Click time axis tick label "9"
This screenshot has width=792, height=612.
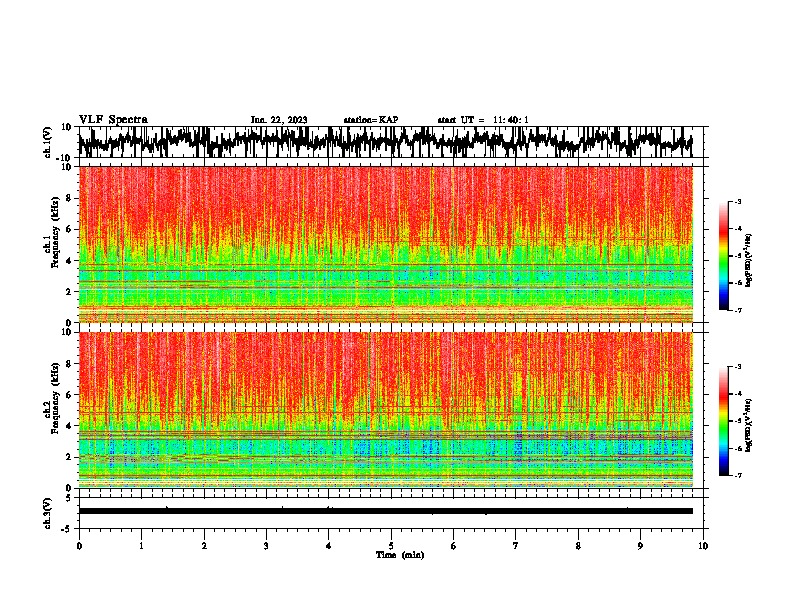click(640, 546)
